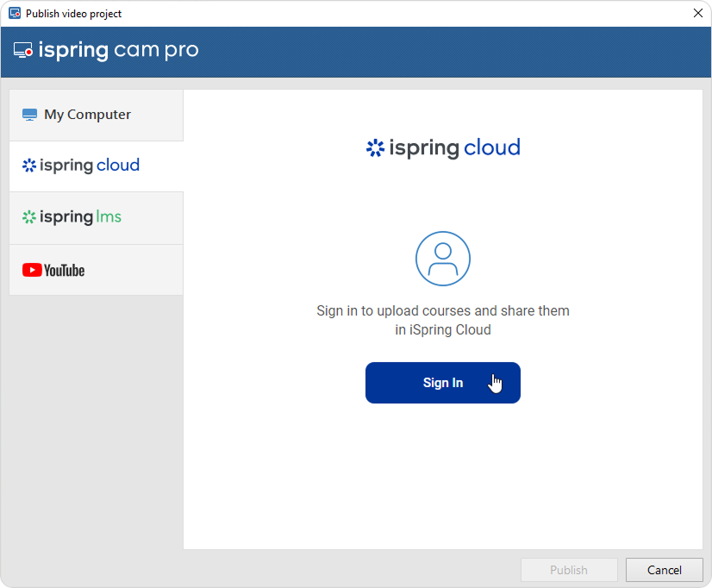Click the star icon in main panel logo
The image size is (712, 588).
375,148
